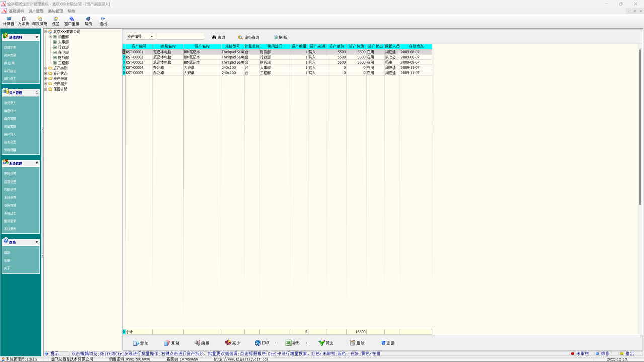Open the 资产编号 search field dropdown
The image size is (644, 362).
[x=152, y=37]
